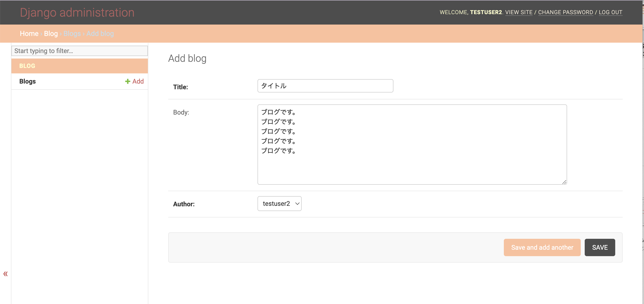Click inside the Title field showing タイトル
Screen dimensions: 644x304
325,86
